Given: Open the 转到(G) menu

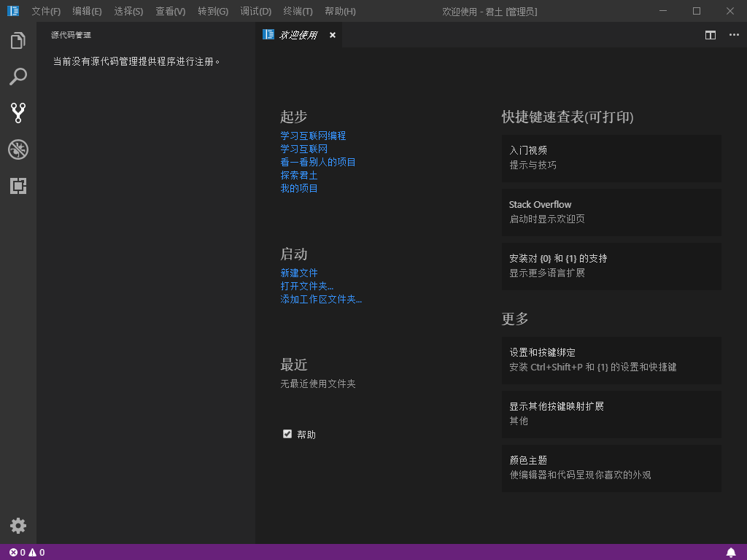Looking at the screenshot, I should tap(213, 11).
